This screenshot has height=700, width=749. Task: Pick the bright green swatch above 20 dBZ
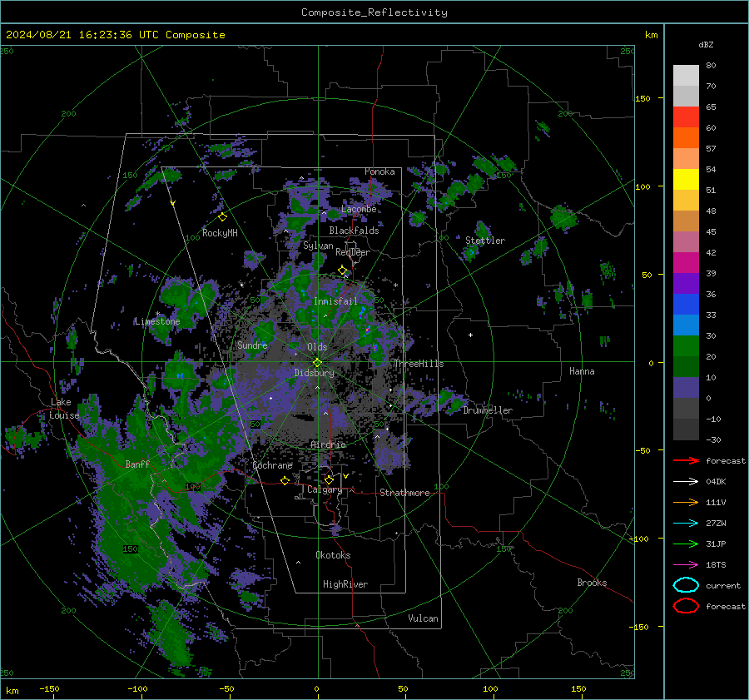(x=686, y=345)
